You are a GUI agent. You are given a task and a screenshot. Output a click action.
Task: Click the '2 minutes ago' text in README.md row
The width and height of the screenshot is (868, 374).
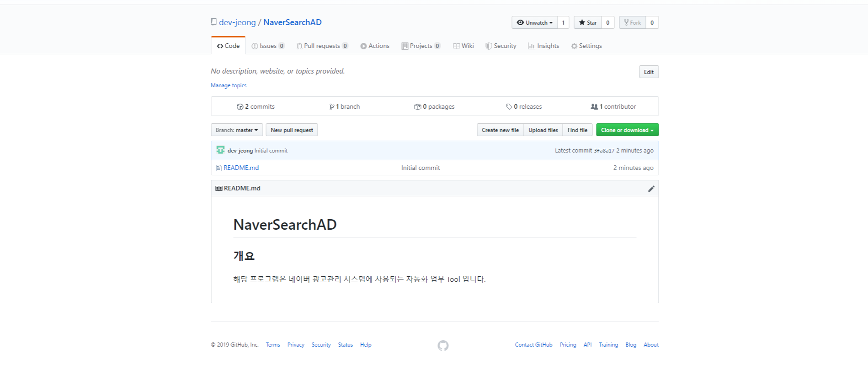click(633, 168)
